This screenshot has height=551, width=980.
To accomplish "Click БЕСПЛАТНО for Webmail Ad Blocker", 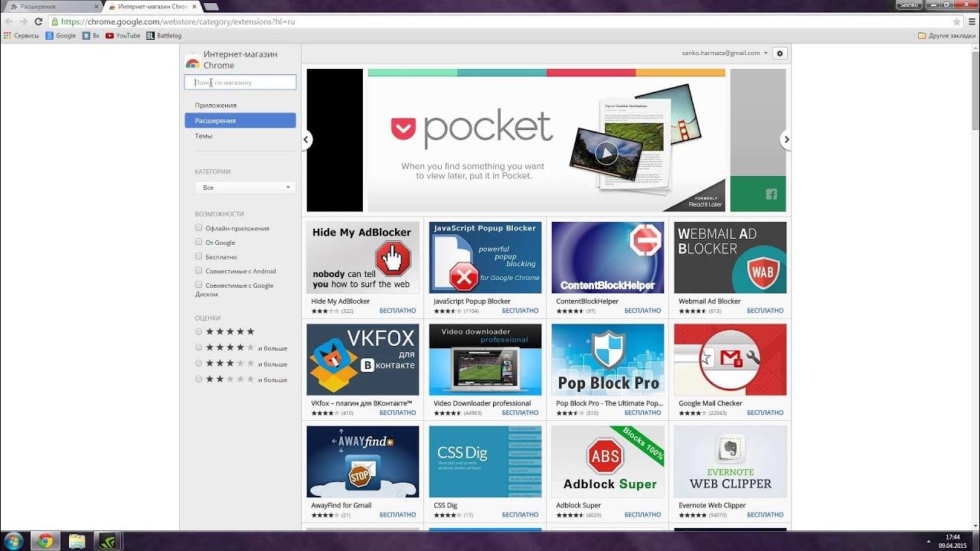I will [765, 311].
